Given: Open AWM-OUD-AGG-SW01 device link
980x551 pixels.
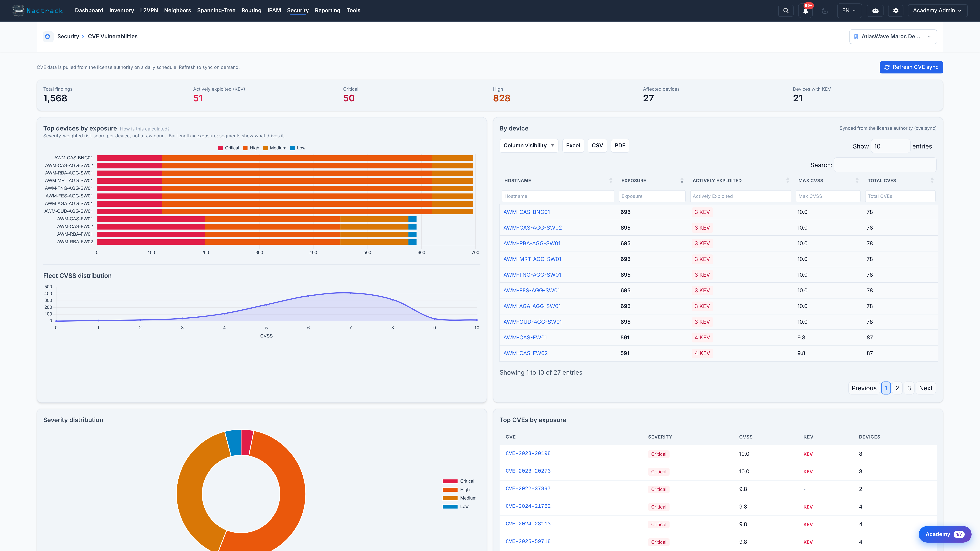Looking at the screenshot, I should pyautogui.click(x=533, y=322).
